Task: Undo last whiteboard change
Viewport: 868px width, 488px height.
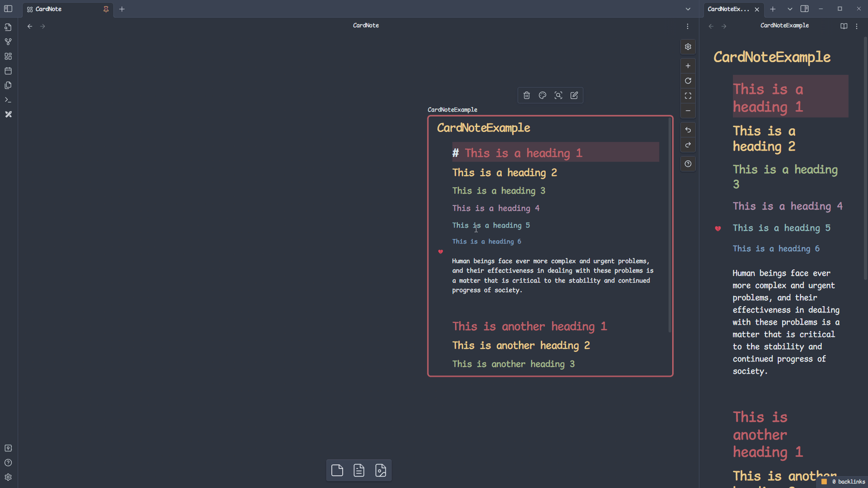Action: click(688, 130)
